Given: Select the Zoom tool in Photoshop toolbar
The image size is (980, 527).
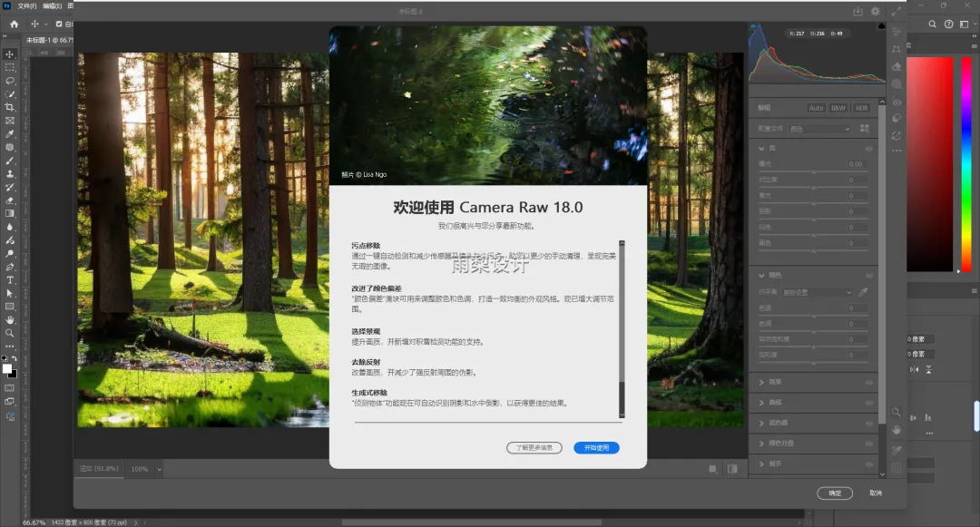Looking at the screenshot, I should pyautogui.click(x=9, y=333).
